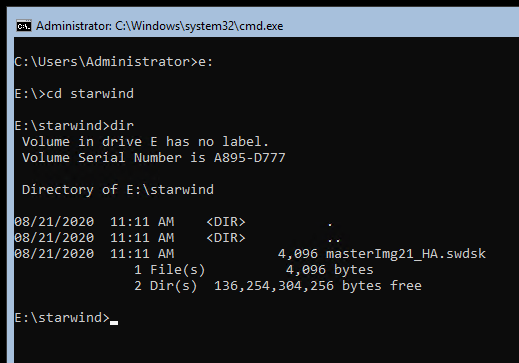Screen dimensions: 519x363
Task: Click the 4,096 size beside masterImg21_HA.swdsk
Action: pos(298,254)
